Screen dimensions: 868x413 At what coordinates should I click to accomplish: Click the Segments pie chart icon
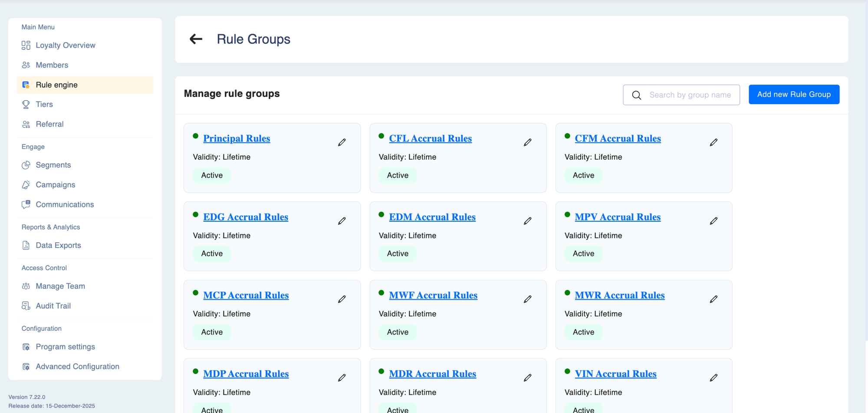[x=26, y=165]
